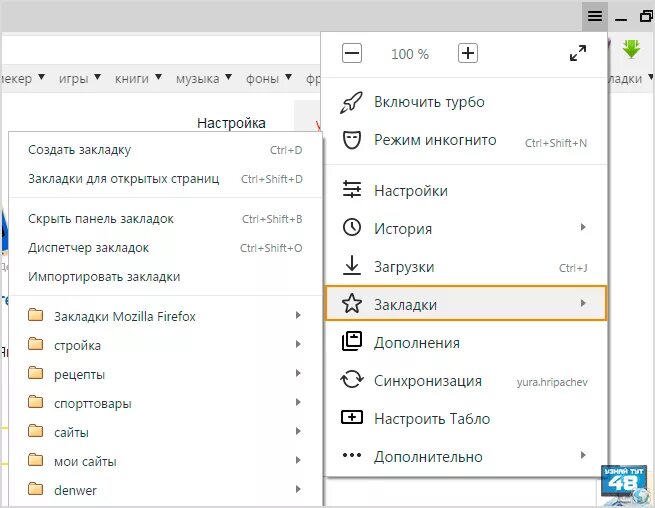The image size is (655, 508).
Task: Expand the Дополнительно submenu arrow
Action: click(x=583, y=455)
